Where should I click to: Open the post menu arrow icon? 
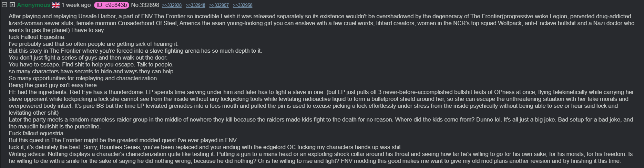12,5
